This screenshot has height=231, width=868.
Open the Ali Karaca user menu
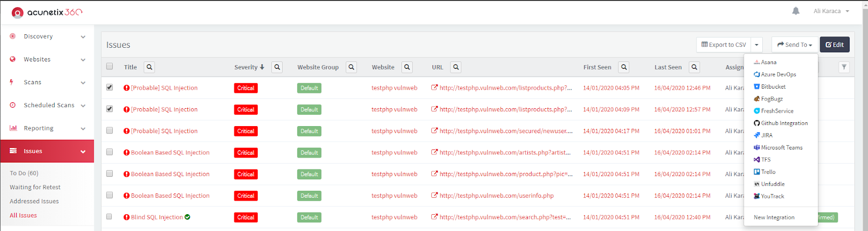[831, 11]
